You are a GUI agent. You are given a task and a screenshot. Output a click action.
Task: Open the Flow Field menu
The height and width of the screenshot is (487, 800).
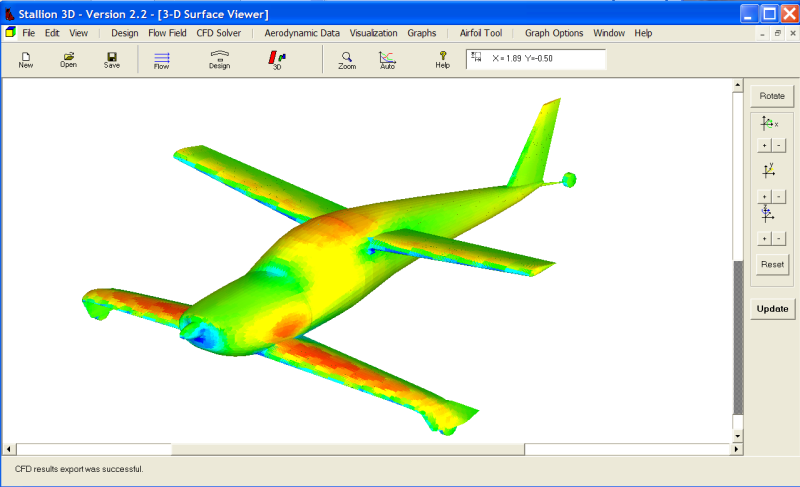click(x=167, y=33)
